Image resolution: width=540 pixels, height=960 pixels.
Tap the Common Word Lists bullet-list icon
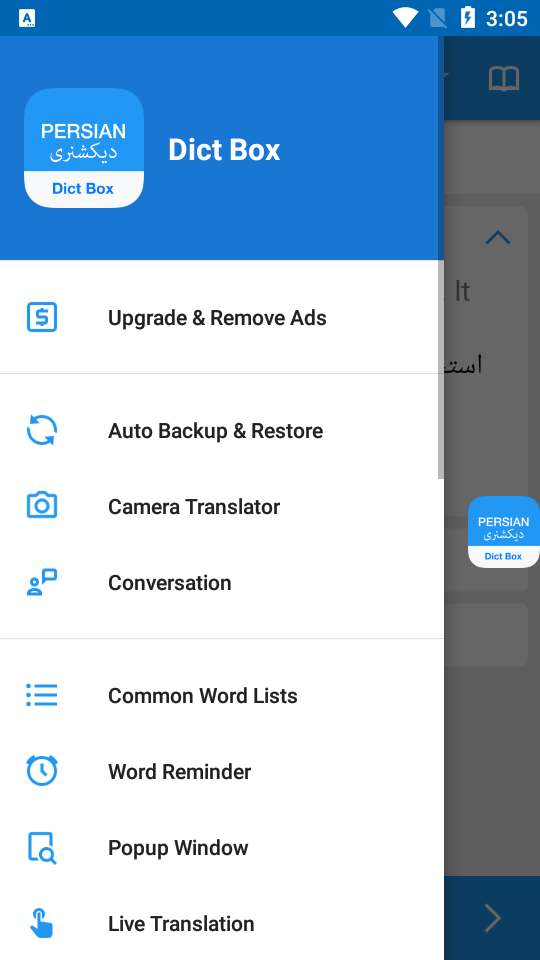point(42,695)
